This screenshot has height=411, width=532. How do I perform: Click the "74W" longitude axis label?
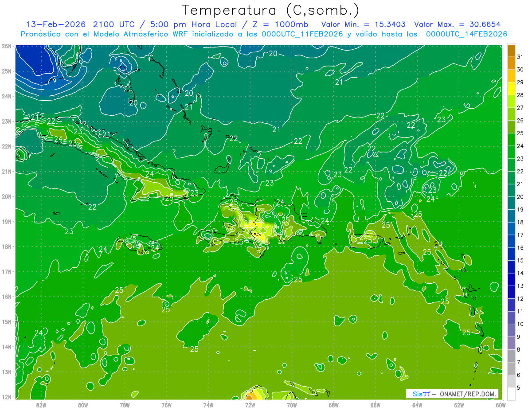pos(208,405)
